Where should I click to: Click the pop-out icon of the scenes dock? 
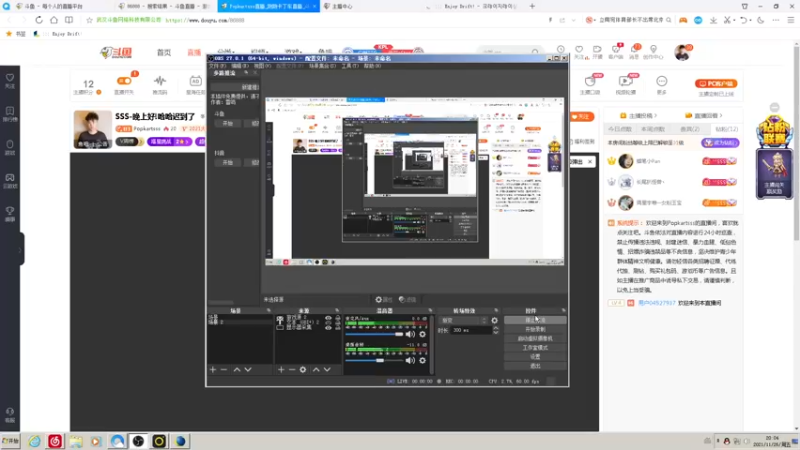[269, 310]
